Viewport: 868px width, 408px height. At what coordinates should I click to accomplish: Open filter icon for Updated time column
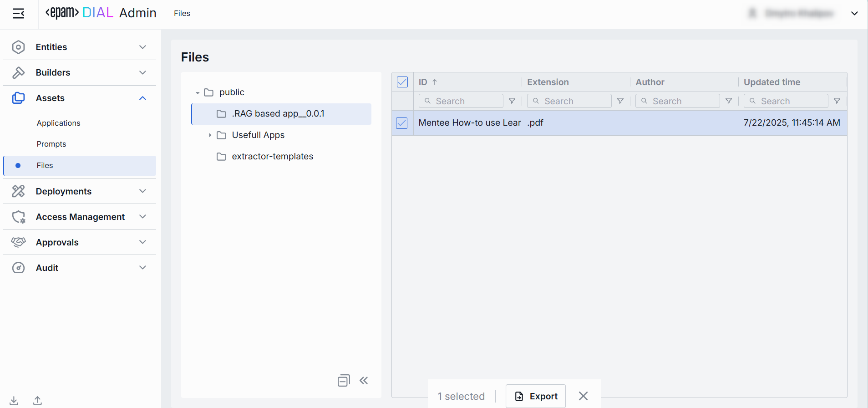(837, 101)
